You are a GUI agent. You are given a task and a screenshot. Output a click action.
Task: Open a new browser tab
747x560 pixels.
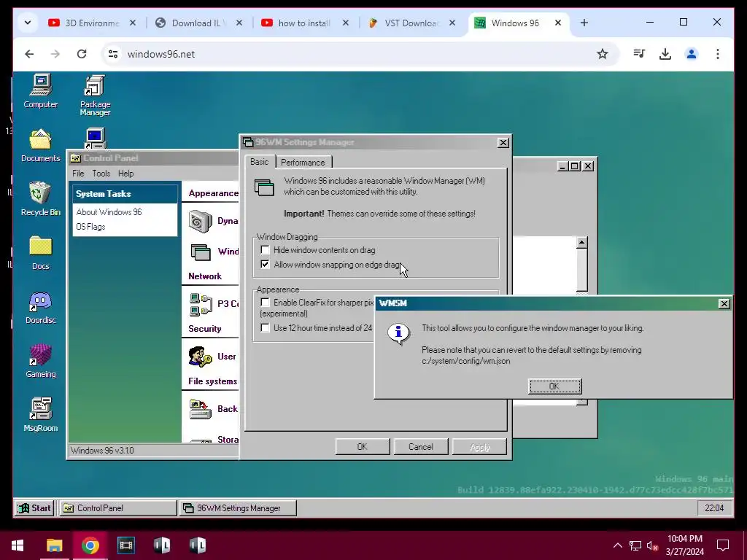tap(584, 23)
